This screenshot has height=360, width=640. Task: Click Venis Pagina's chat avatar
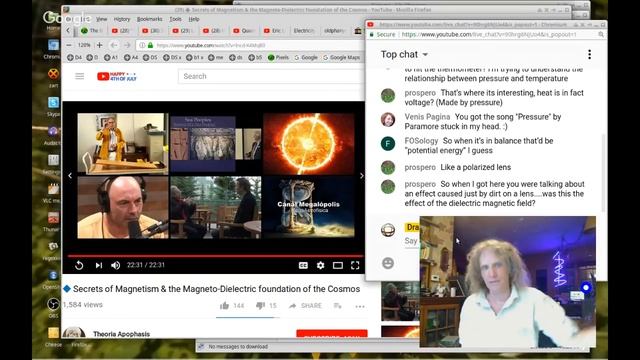tap(388, 120)
